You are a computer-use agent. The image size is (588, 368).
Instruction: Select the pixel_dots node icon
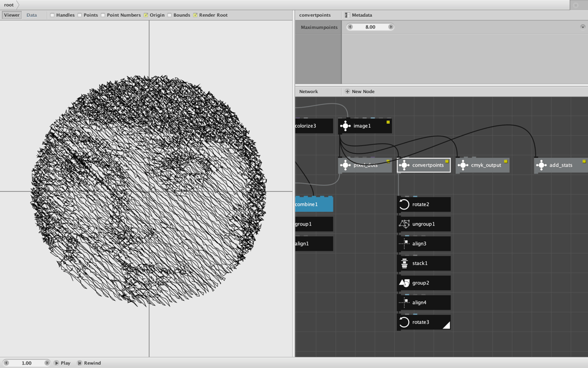[x=345, y=165]
